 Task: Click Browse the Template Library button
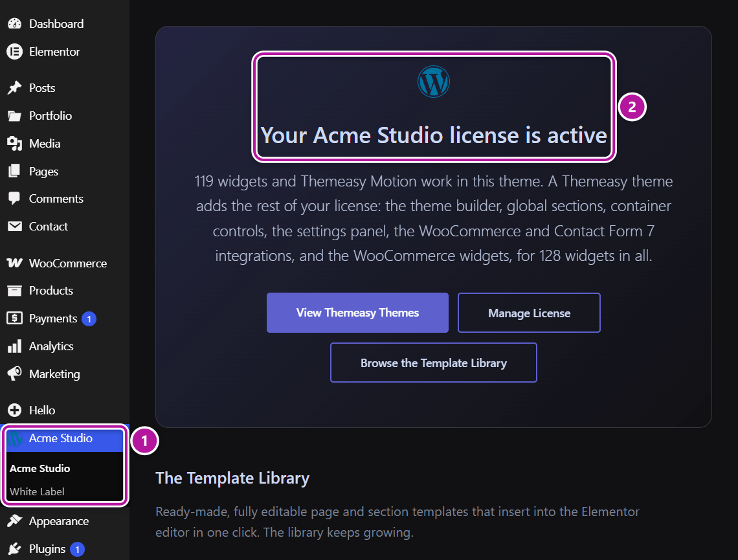(x=434, y=363)
